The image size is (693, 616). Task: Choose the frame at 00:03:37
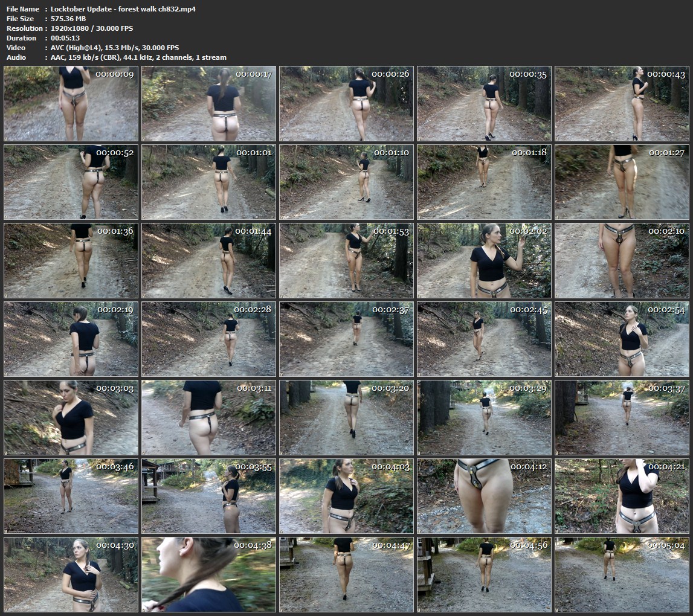pos(622,417)
